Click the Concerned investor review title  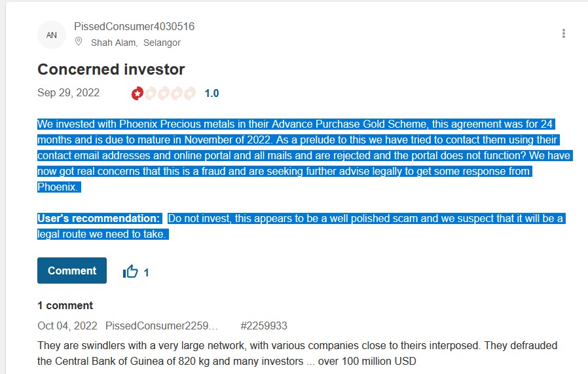pyautogui.click(x=111, y=69)
